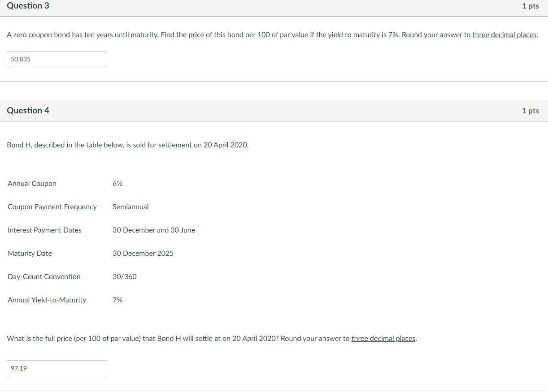
Task: Click the Question 4 answer input field
Action: tap(57, 369)
